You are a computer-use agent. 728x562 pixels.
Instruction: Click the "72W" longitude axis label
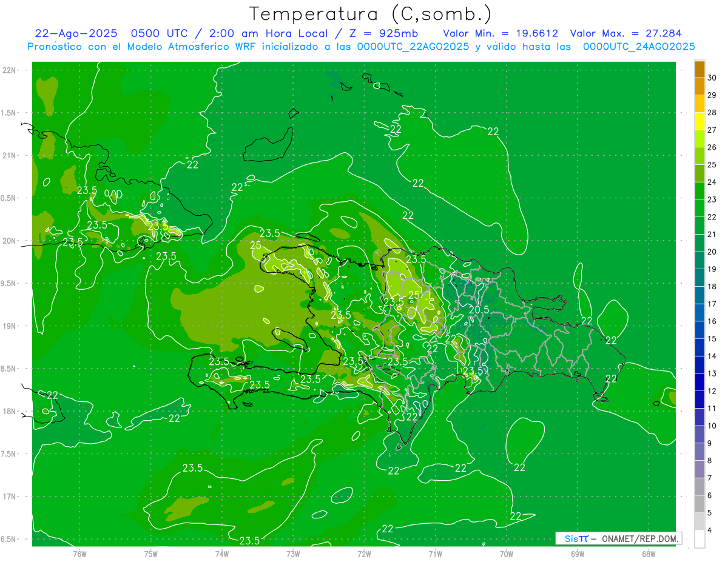364,554
